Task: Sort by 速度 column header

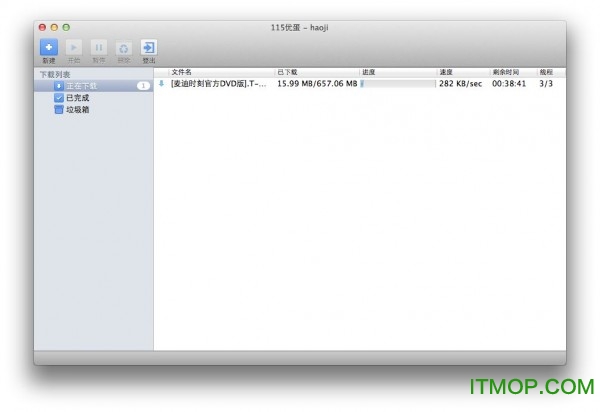Action: (x=446, y=72)
